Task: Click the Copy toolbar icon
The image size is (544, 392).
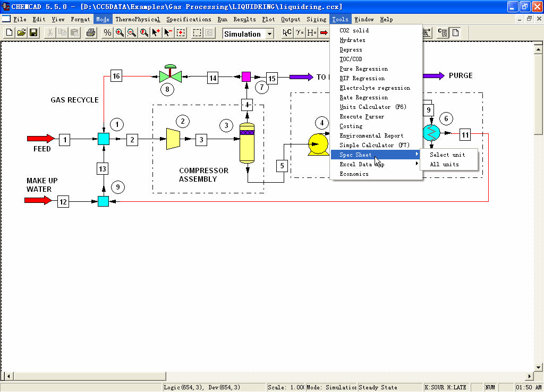Action: pyautogui.click(x=63, y=32)
